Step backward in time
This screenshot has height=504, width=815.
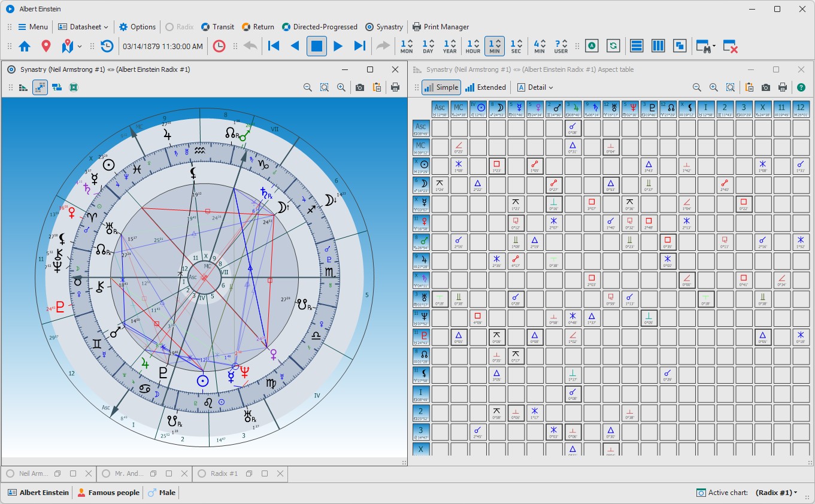(x=295, y=46)
